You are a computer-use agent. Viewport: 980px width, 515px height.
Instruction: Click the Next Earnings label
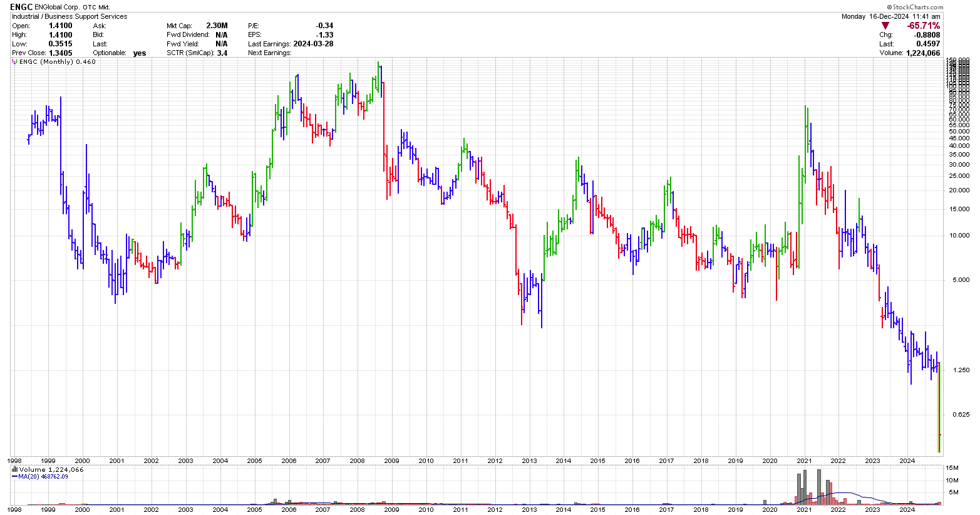pos(270,53)
